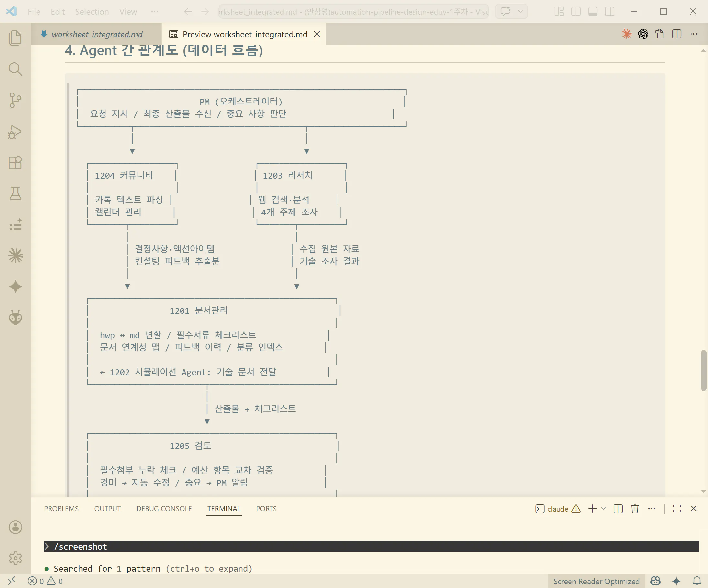Open the Extensions view
The image size is (708, 588).
click(x=15, y=163)
